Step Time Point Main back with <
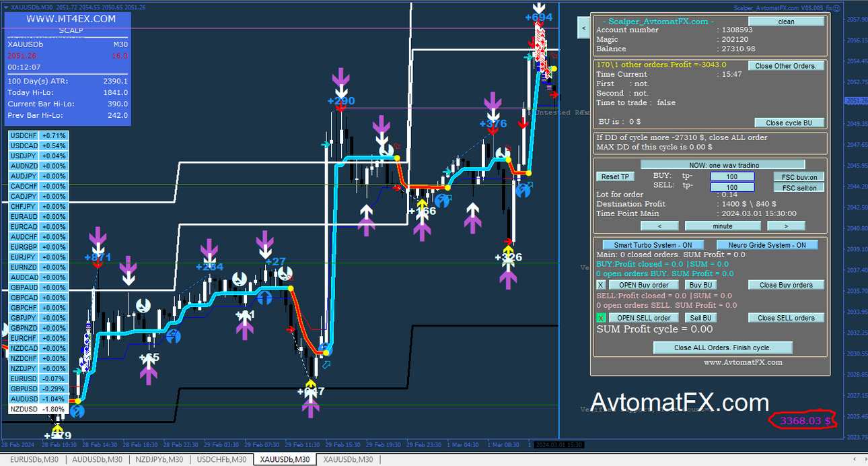The width and height of the screenshot is (868, 466). click(659, 226)
